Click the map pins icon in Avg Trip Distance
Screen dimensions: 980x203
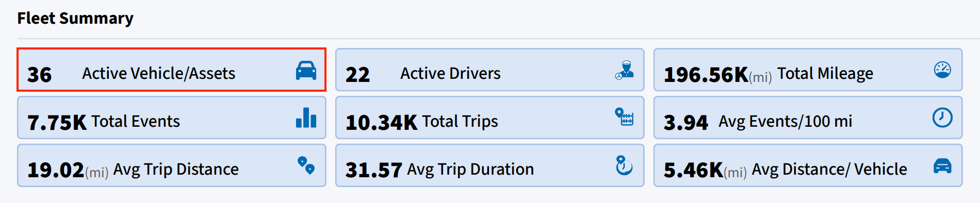[306, 165]
